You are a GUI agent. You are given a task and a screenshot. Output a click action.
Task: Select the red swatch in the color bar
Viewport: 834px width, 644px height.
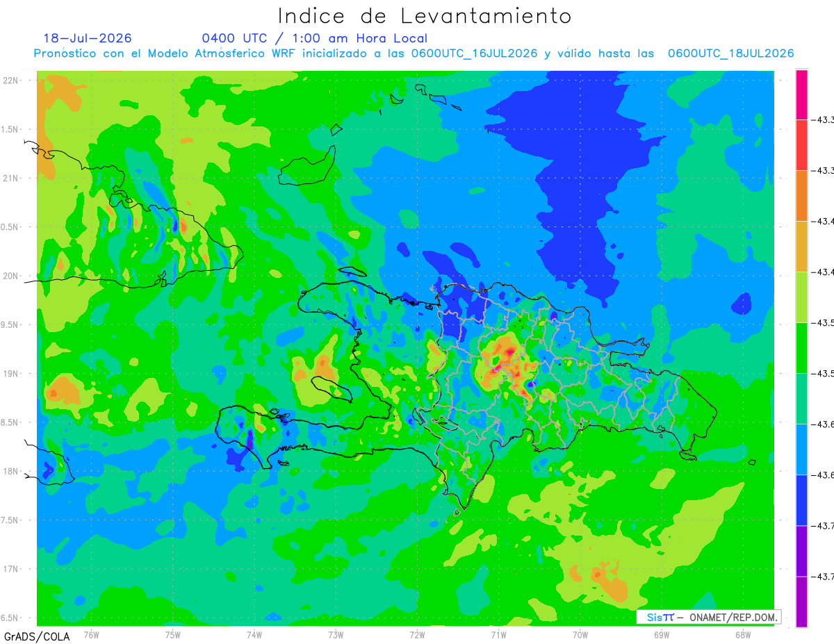(801, 145)
